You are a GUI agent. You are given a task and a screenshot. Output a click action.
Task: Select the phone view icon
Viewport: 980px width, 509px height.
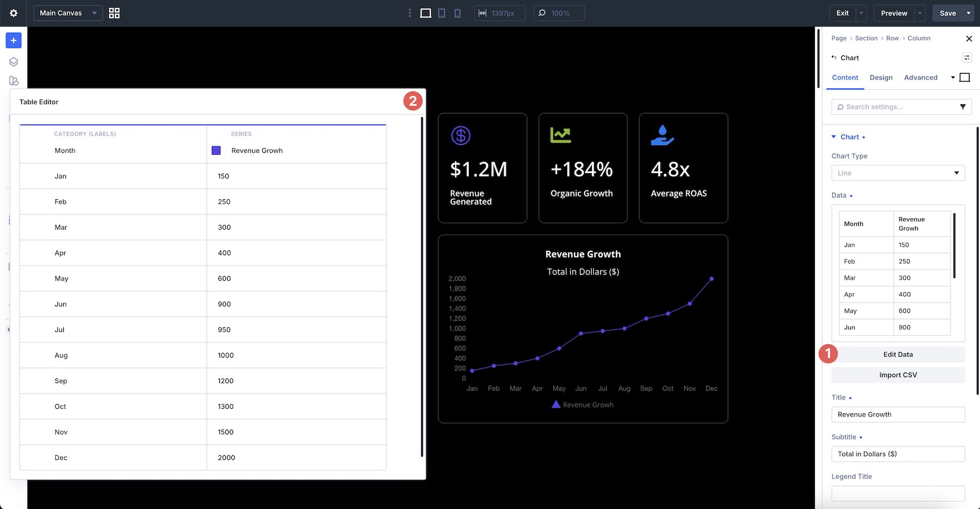(x=457, y=13)
